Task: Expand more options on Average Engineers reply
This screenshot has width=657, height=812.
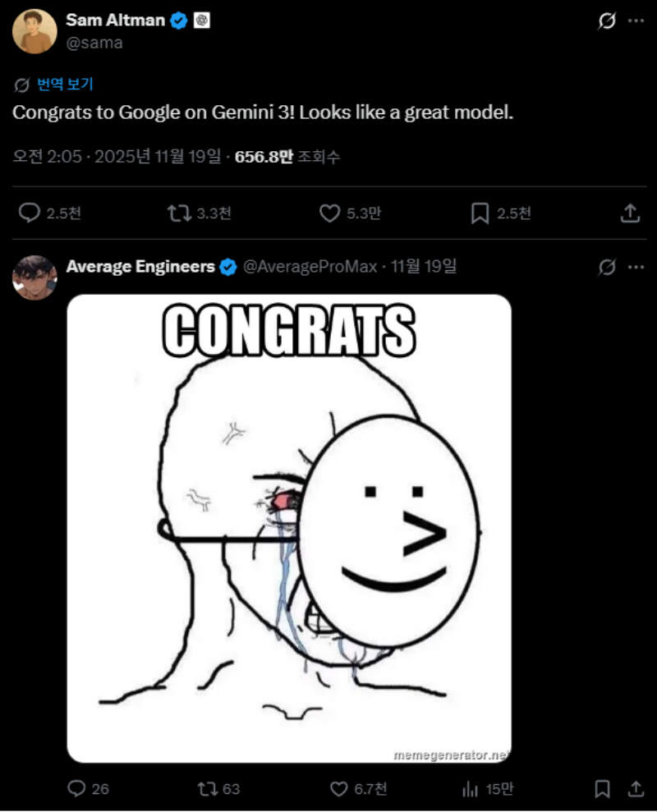Action: [636, 267]
